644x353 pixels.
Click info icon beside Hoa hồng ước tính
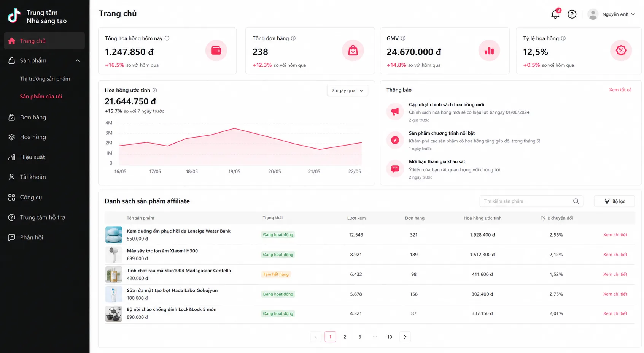click(x=155, y=90)
